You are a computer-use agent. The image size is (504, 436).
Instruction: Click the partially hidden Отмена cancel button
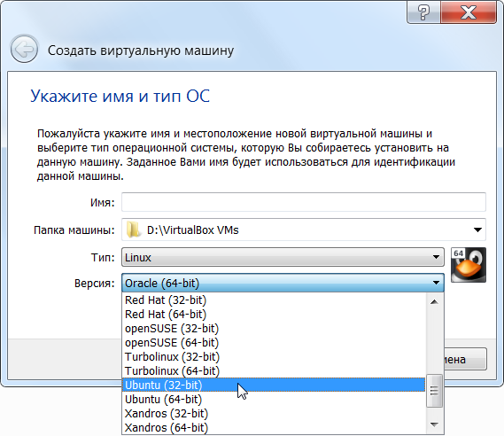465,359
